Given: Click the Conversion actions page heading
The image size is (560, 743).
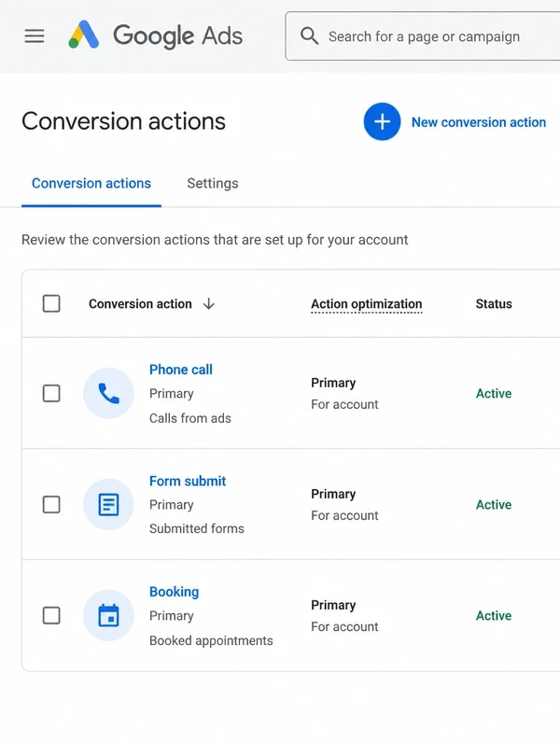Looking at the screenshot, I should coord(123,121).
